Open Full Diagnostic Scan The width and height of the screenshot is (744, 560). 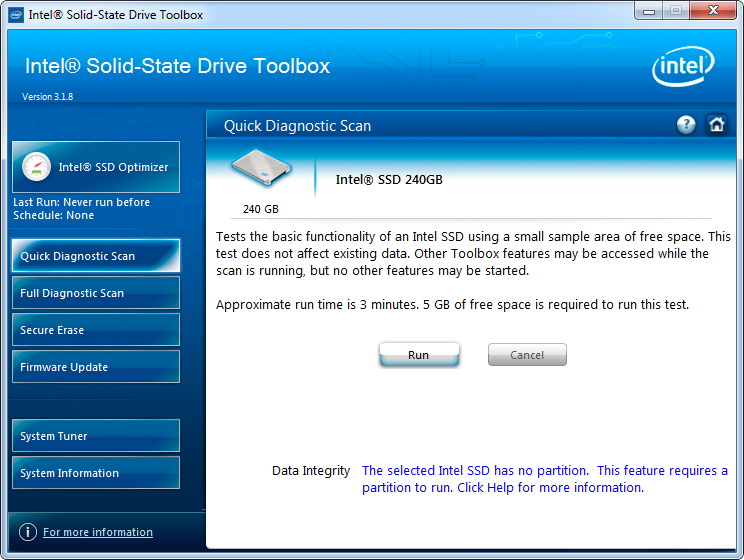click(x=96, y=293)
